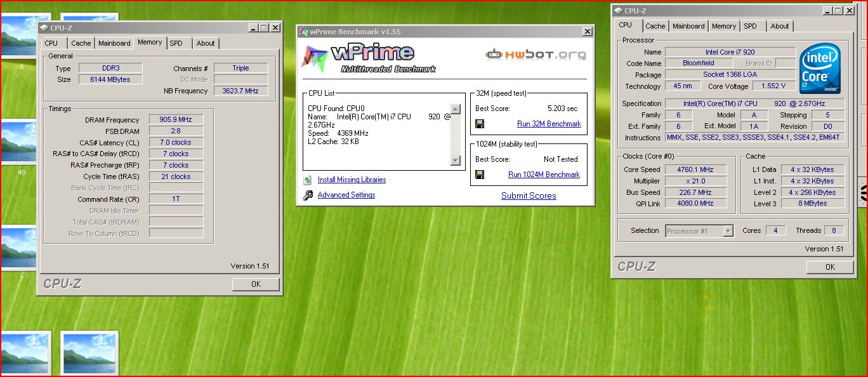Open Mainboard tab in right CPU-Z window
The width and height of the screenshot is (868, 377).
tap(688, 26)
